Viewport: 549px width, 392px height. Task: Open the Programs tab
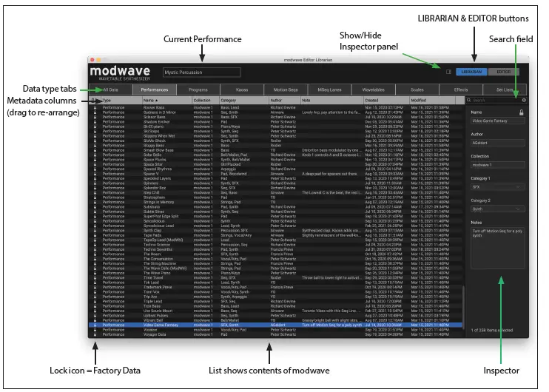tap(198, 89)
